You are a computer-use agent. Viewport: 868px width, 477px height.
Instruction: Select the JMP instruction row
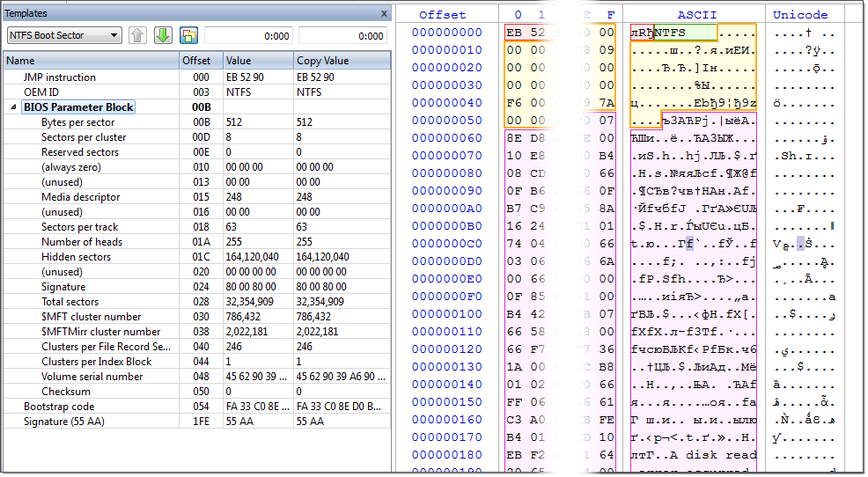196,77
